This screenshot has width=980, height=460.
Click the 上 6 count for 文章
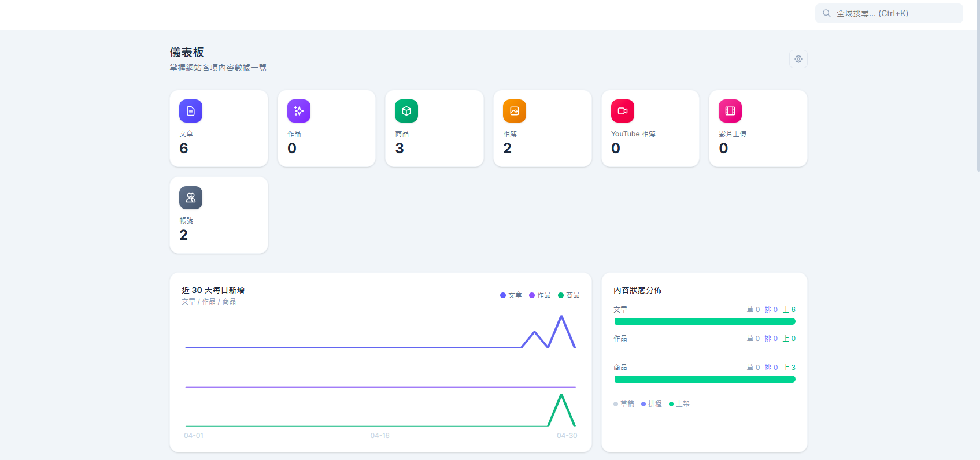789,310
